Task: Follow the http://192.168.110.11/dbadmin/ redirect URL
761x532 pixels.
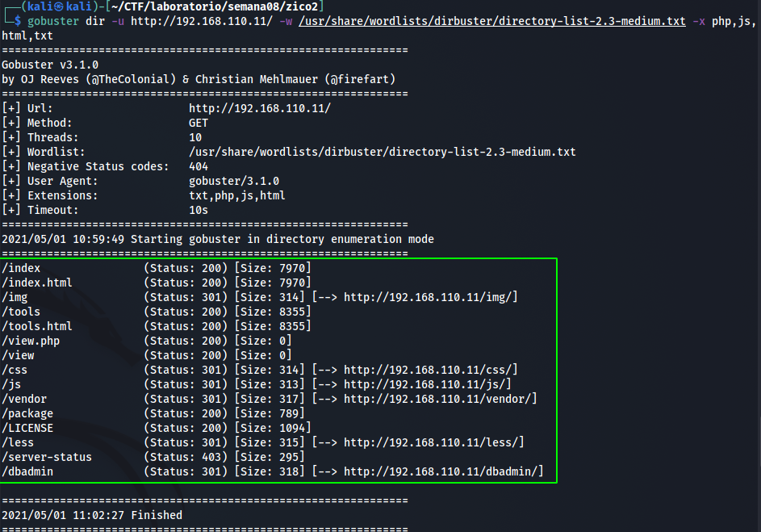Action: (443, 471)
